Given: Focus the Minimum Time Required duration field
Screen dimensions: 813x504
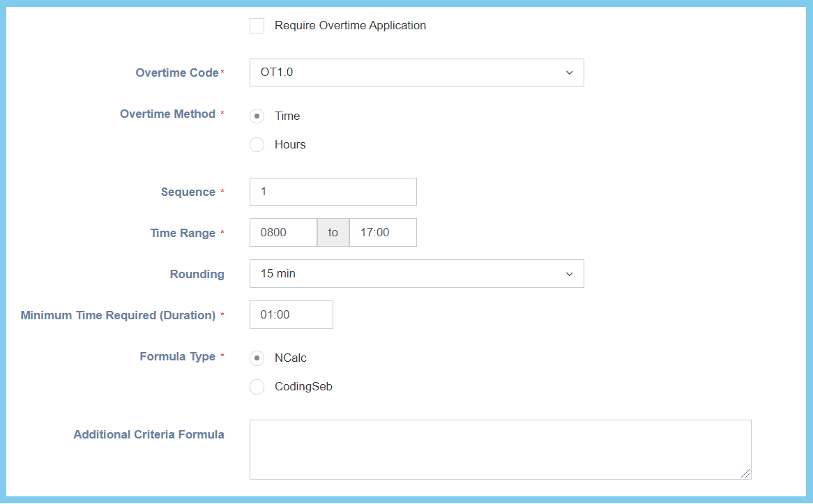Looking at the screenshot, I should click(291, 315).
